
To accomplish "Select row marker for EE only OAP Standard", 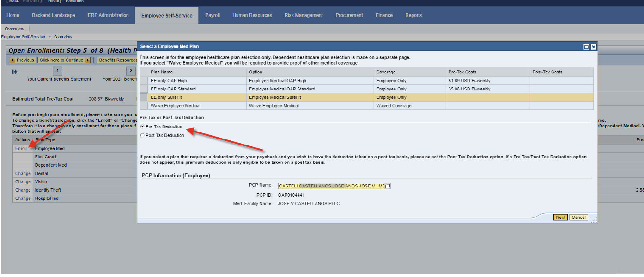I will (144, 89).
